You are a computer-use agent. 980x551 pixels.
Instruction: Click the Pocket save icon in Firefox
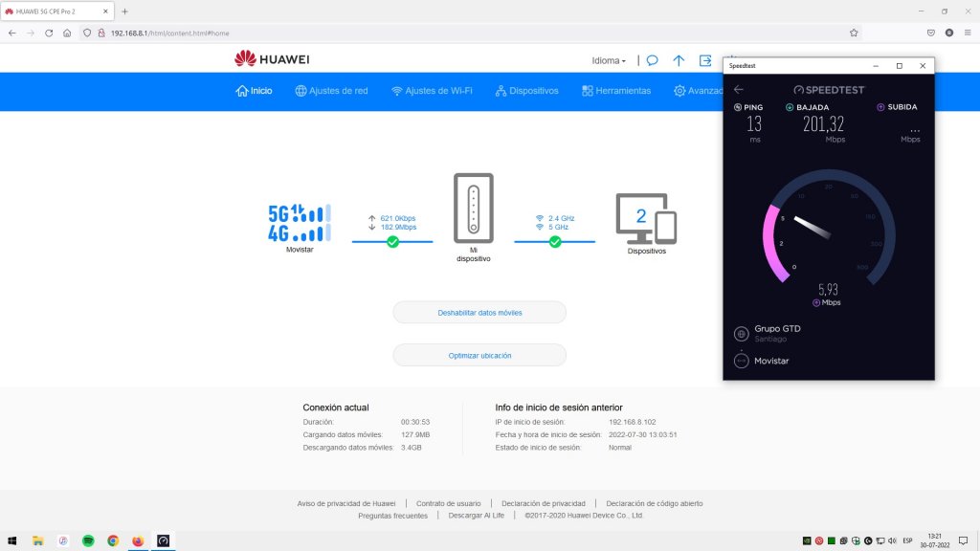(x=930, y=33)
